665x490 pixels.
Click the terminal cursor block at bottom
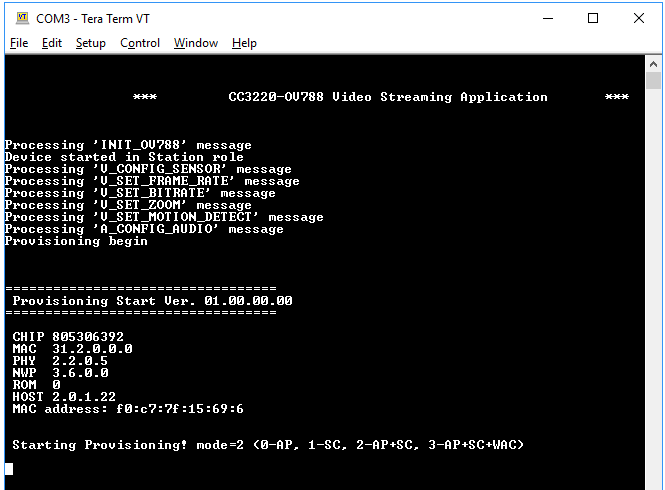pos(9,468)
